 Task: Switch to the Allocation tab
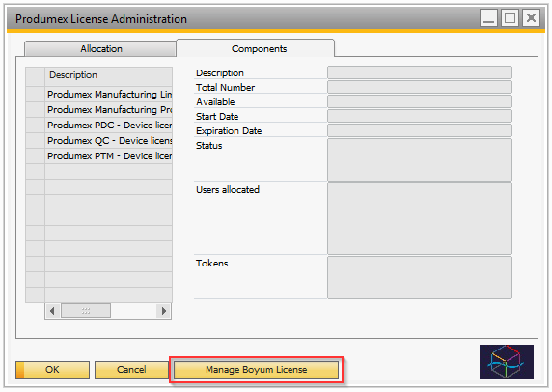[100, 48]
